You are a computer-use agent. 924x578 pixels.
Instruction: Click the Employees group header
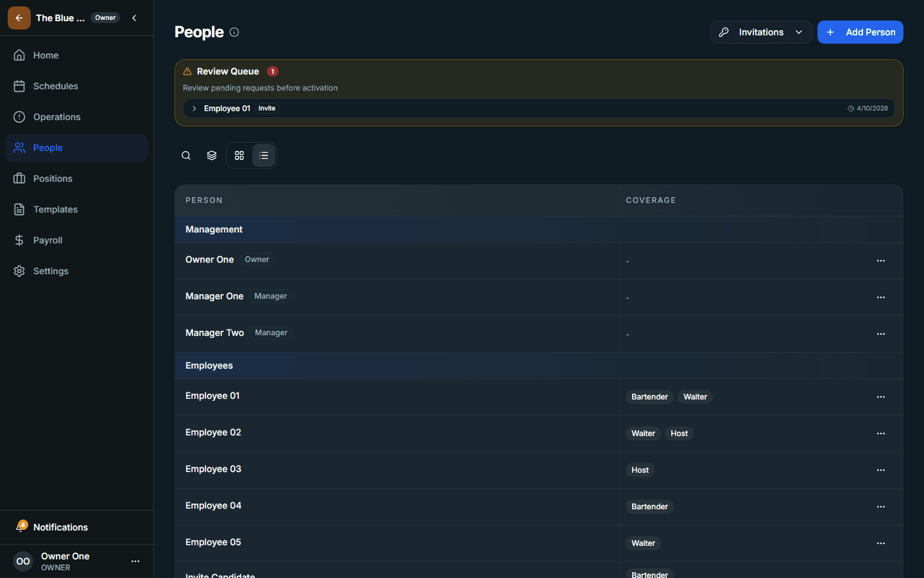(x=539, y=365)
